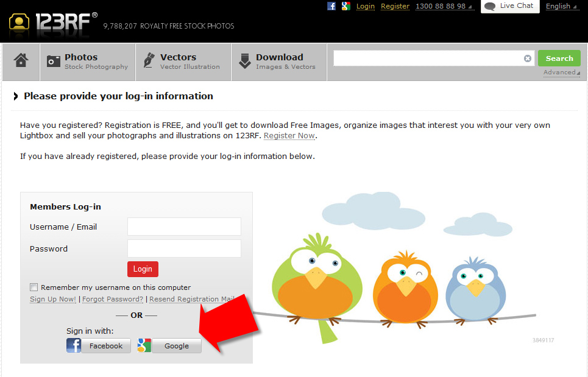Click the Members Log-in heading
588x377 pixels.
click(x=65, y=206)
